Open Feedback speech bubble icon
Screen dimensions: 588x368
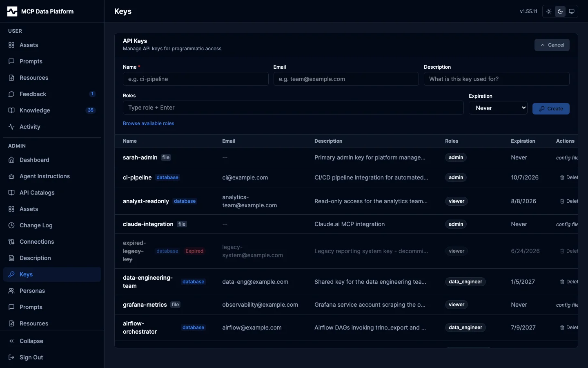coord(11,94)
